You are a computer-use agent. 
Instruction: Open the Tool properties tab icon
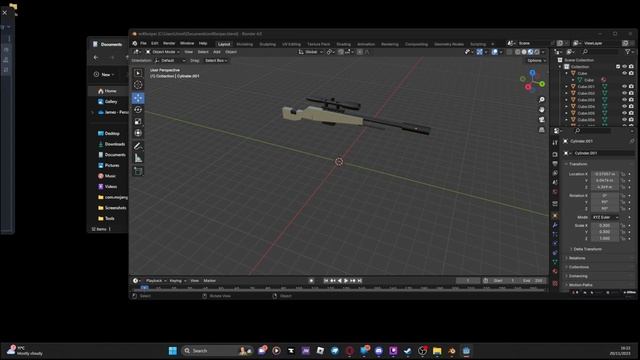pyautogui.click(x=555, y=143)
